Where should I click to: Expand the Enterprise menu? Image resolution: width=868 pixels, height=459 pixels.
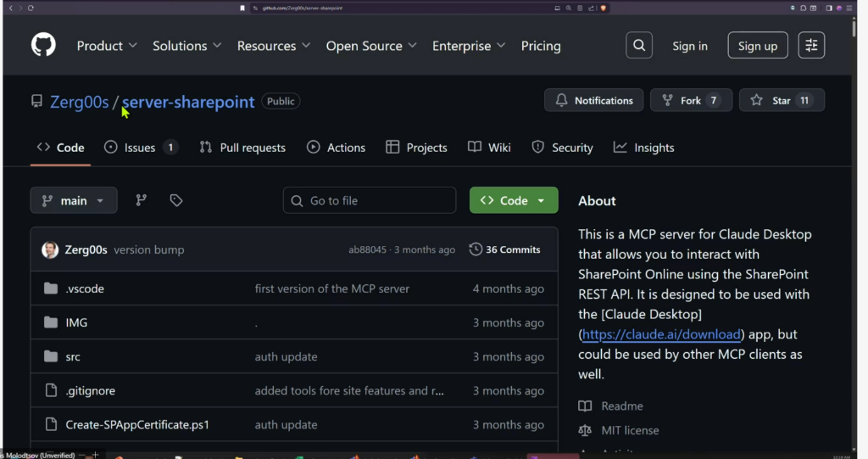(x=468, y=46)
